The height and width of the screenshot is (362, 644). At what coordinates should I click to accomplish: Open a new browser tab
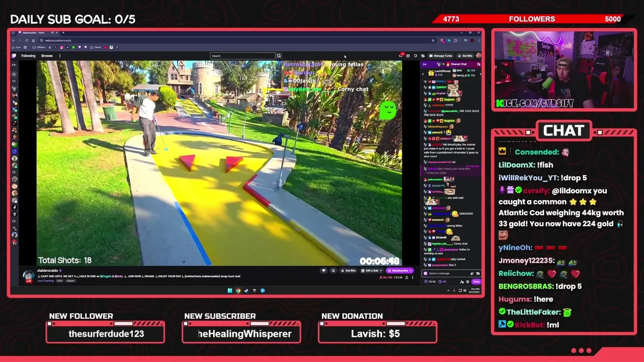pos(63,33)
